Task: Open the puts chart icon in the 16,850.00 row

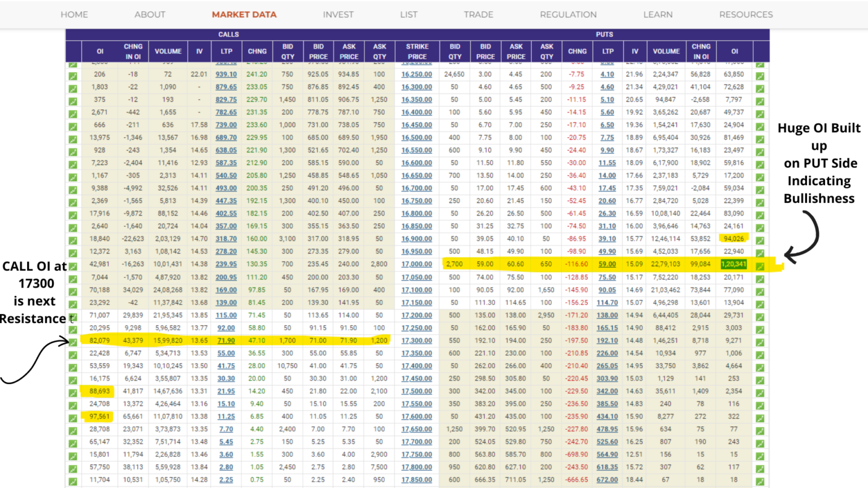Action: (x=760, y=228)
